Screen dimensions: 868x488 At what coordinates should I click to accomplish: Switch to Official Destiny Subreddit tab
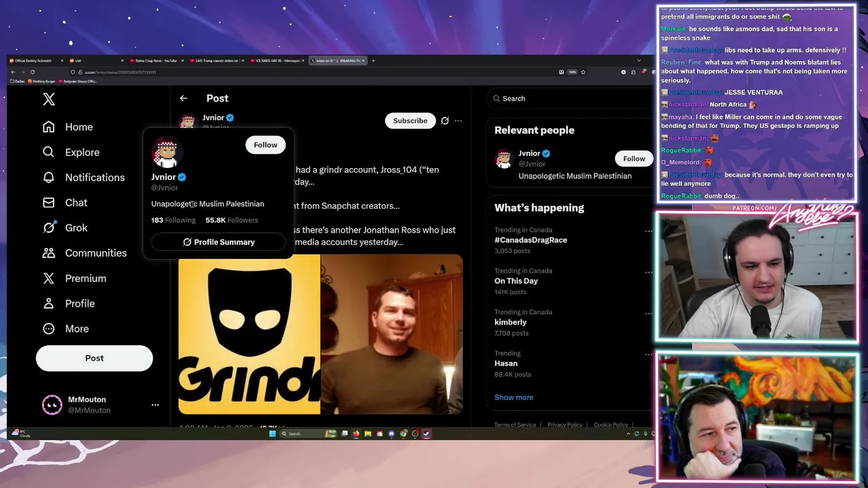point(35,60)
